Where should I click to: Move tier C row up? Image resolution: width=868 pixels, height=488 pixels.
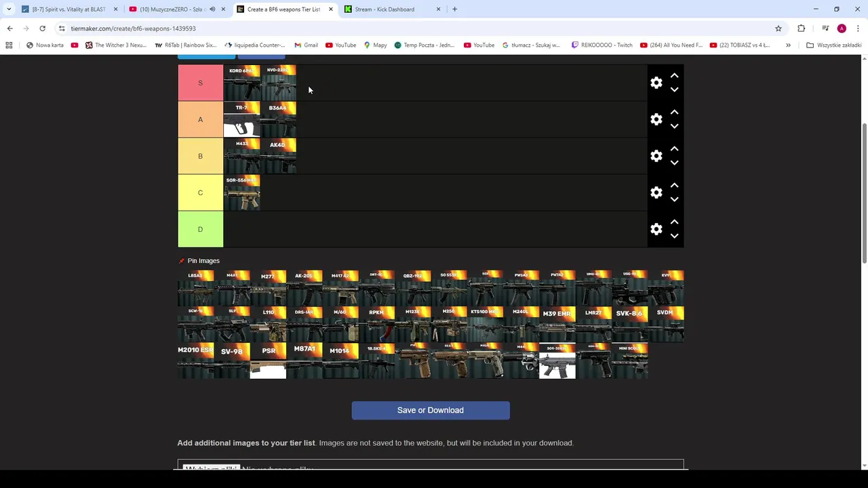[674, 186]
